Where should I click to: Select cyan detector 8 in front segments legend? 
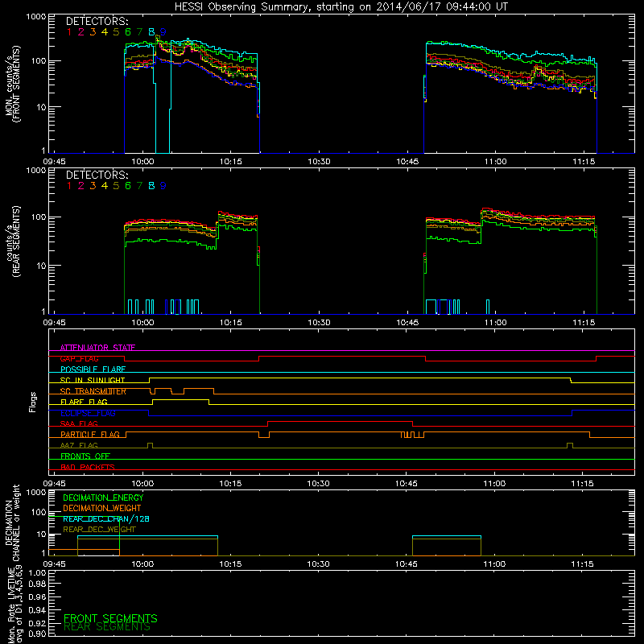click(151, 32)
